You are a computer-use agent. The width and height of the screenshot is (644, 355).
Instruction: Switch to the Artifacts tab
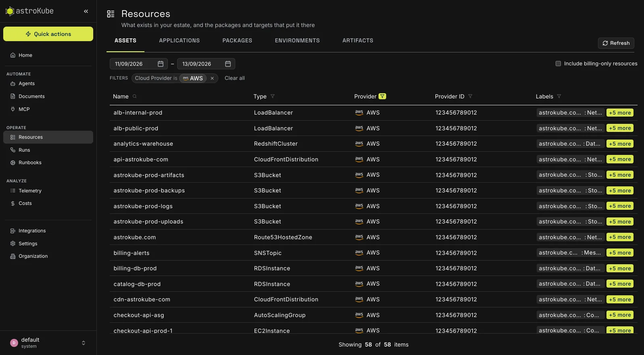tap(358, 41)
